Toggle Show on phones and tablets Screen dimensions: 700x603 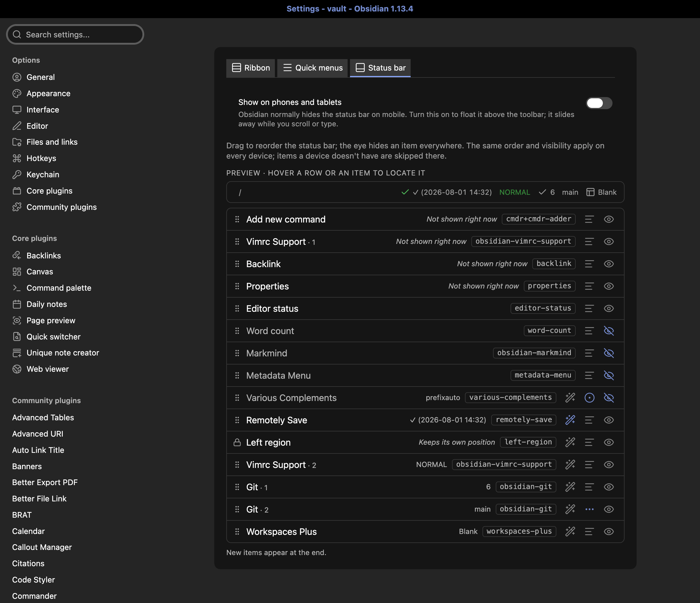(599, 103)
